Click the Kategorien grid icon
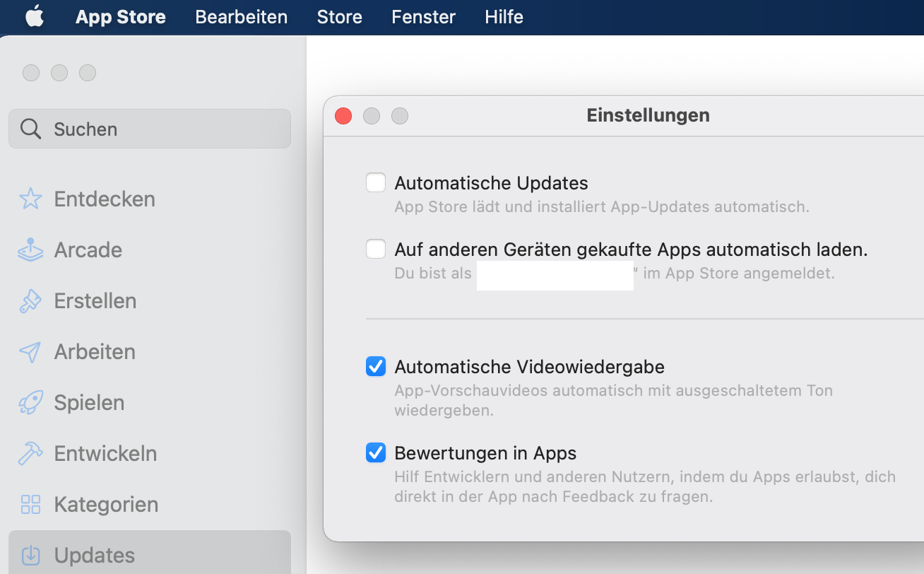 pos(30,504)
